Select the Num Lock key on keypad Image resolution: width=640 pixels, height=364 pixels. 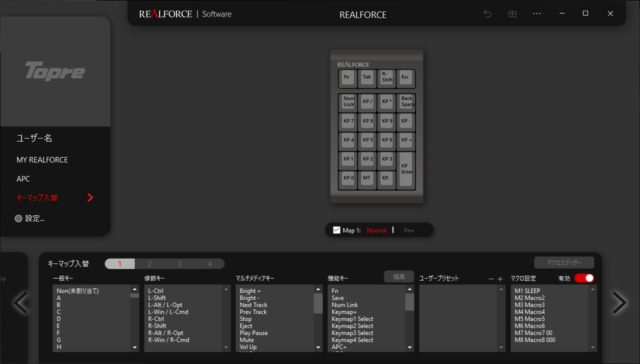(x=348, y=102)
